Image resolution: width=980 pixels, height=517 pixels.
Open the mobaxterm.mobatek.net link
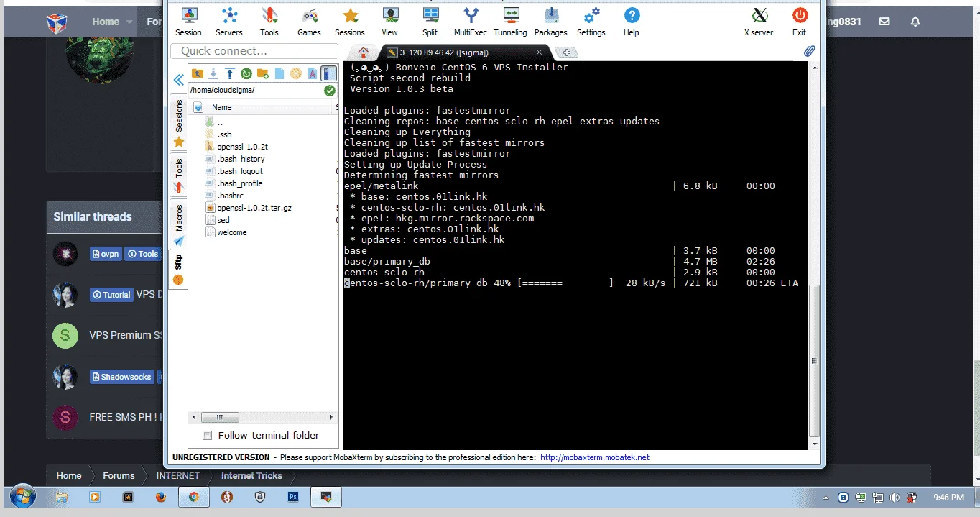(594, 457)
